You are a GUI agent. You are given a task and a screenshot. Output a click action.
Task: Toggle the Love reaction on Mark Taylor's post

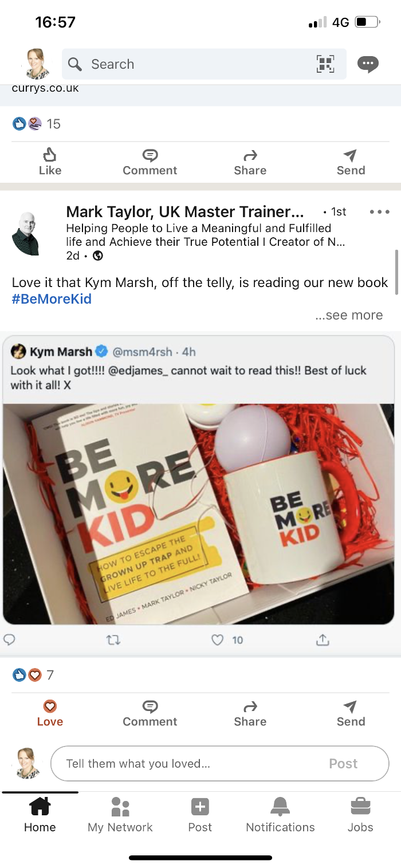[50, 713]
